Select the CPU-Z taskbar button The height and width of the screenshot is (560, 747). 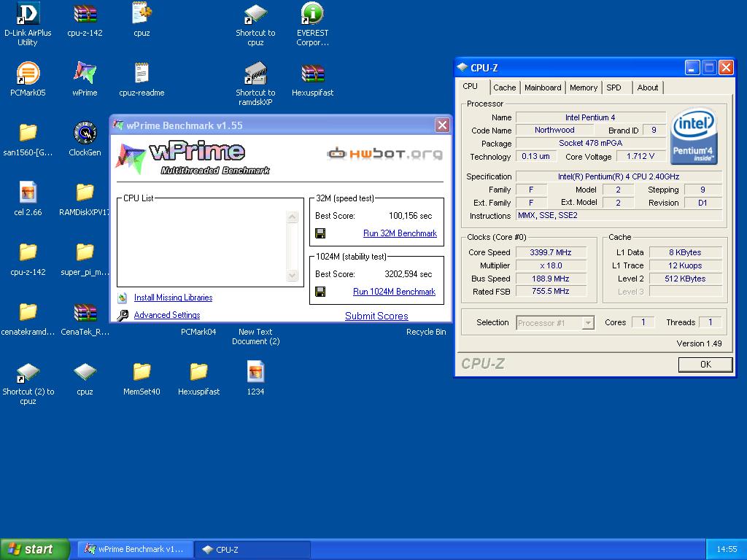point(253,549)
